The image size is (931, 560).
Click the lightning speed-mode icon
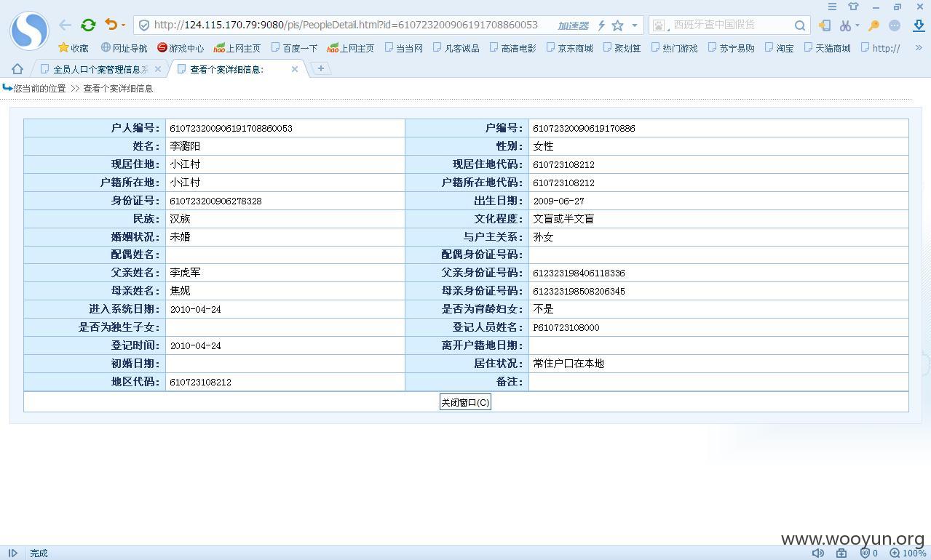(601, 25)
